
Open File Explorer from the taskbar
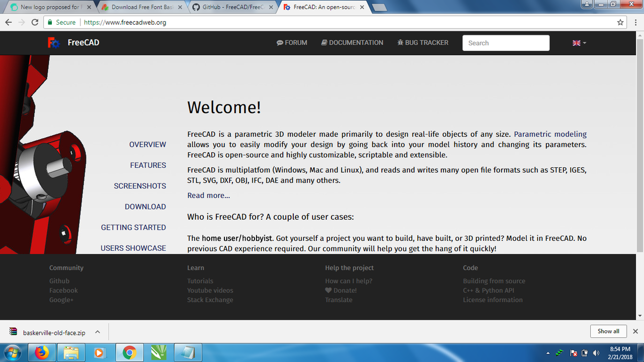pyautogui.click(x=71, y=353)
